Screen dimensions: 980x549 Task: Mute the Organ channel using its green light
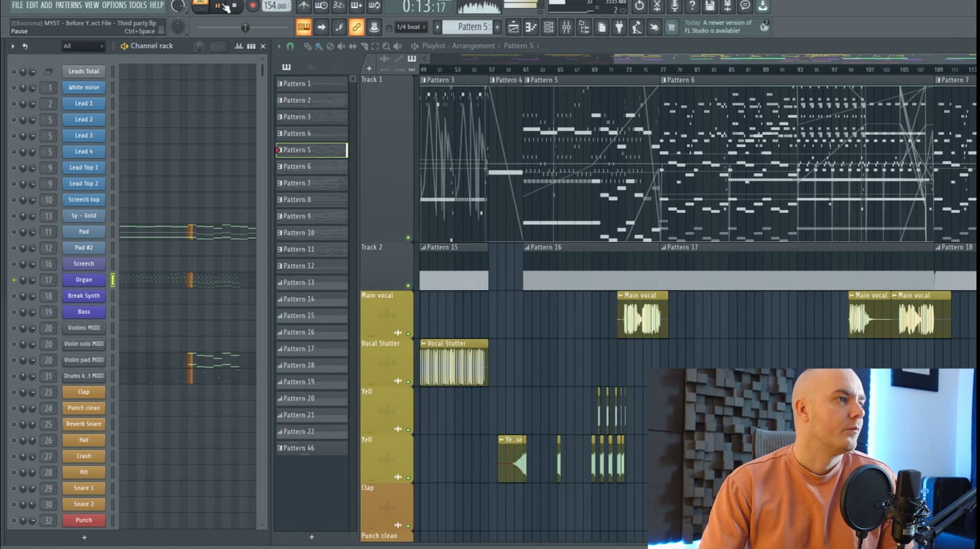[14, 280]
